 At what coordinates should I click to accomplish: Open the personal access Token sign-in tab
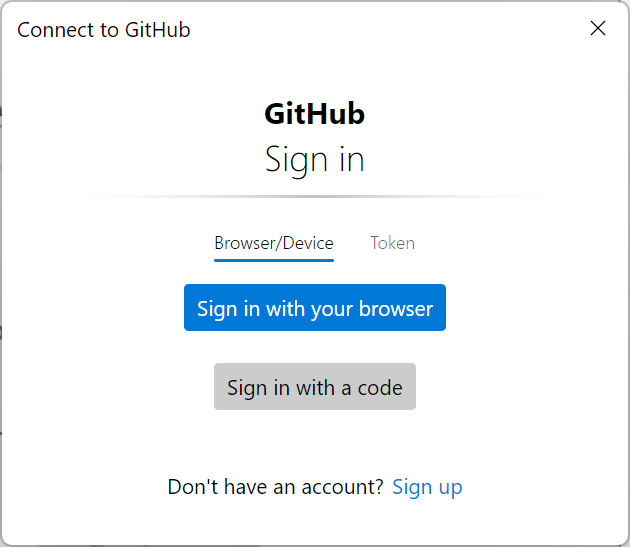[x=392, y=243]
